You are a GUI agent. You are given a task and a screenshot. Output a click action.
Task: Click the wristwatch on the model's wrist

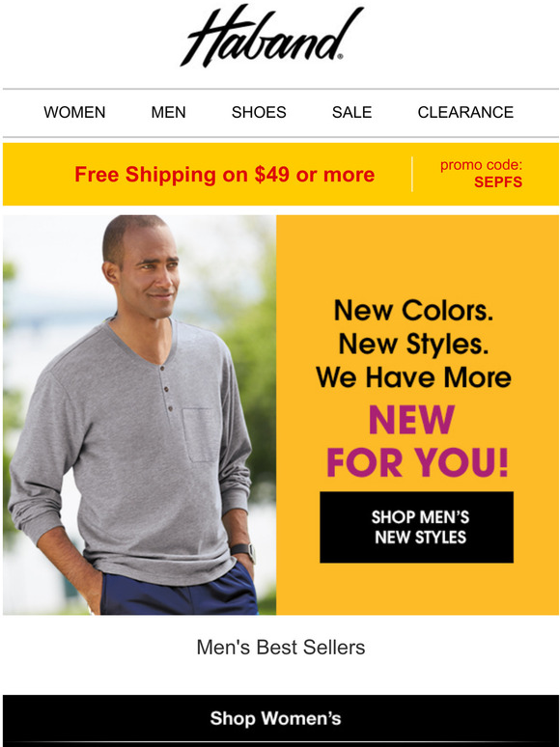click(244, 551)
